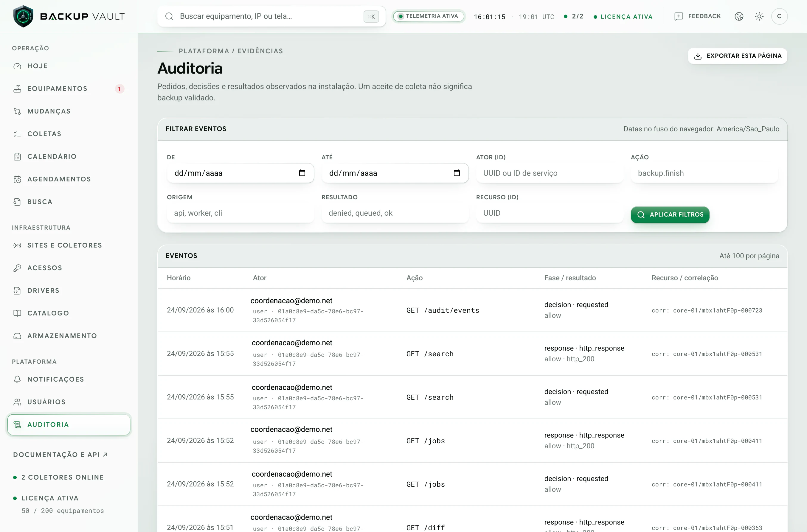Click Exportar esta página button
The image size is (807, 532).
(x=738, y=56)
